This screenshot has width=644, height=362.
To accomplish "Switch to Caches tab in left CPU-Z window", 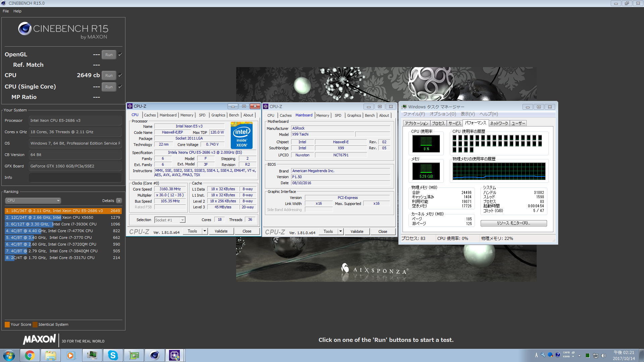I will tap(150, 115).
